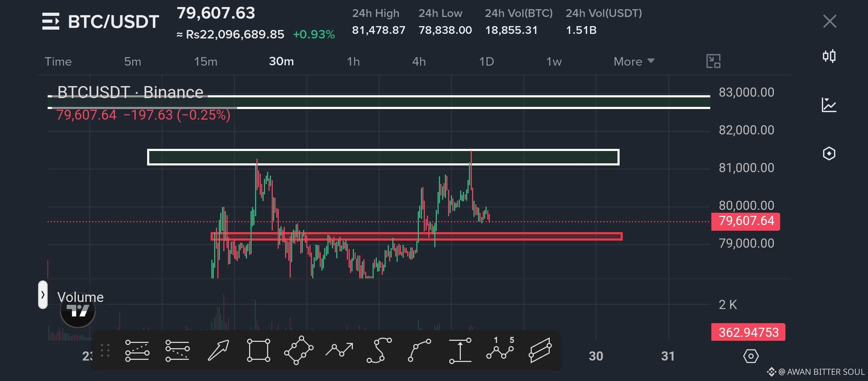Click the 24h Low value 78,838.00
Screen dimensions: 868x381
pos(445,30)
